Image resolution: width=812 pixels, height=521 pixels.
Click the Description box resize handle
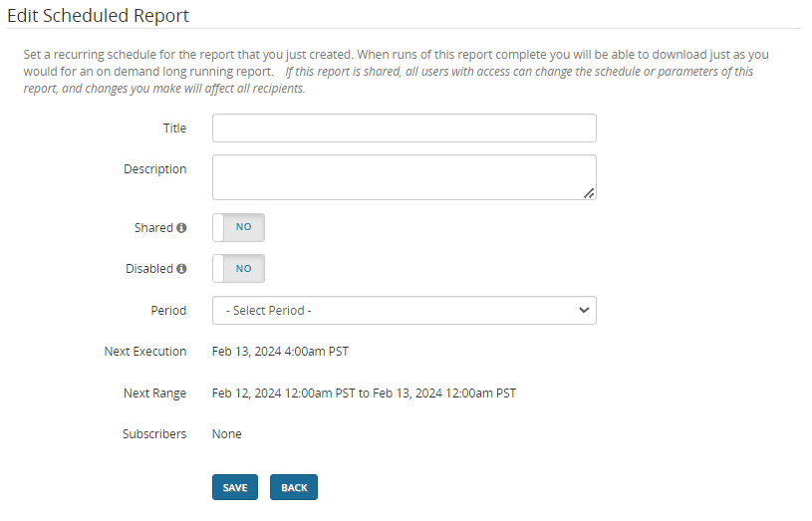tap(589, 193)
